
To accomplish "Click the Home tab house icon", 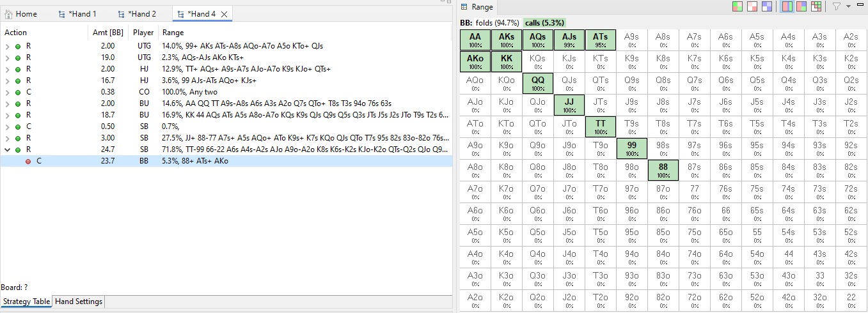I will 8,14.
